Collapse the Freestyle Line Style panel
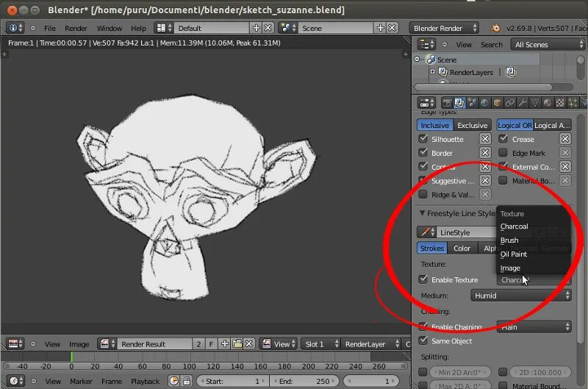 pyautogui.click(x=422, y=213)
